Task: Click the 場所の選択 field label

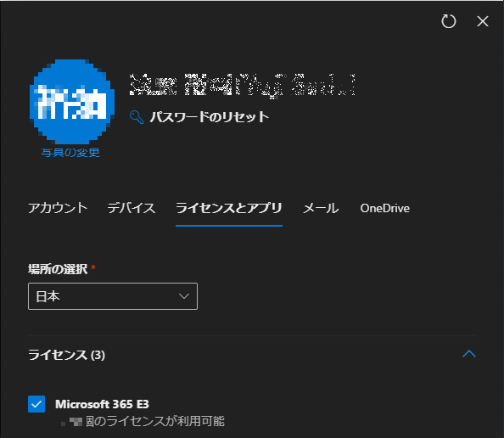Action: pos(58,269)
